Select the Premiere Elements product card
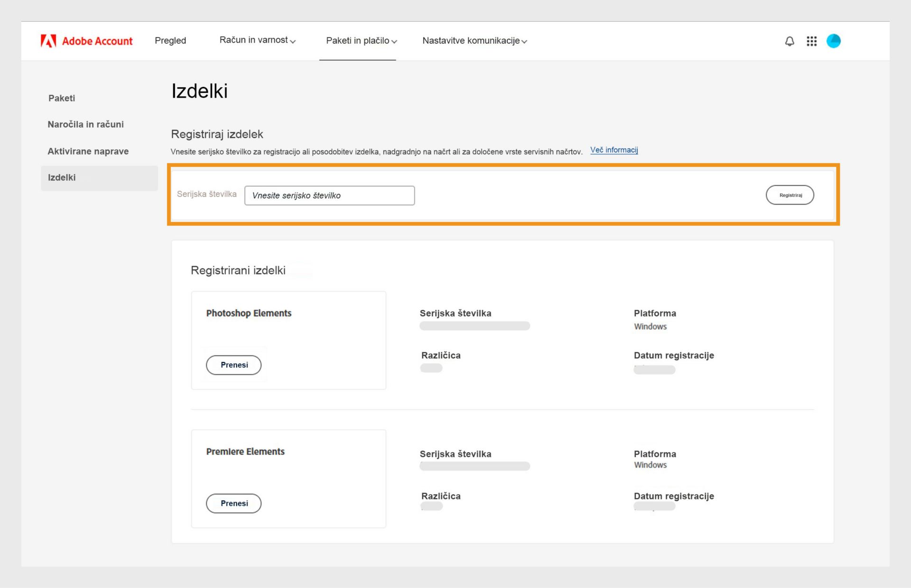This screenshot has height=588, width=911. [x=288, y=478]
